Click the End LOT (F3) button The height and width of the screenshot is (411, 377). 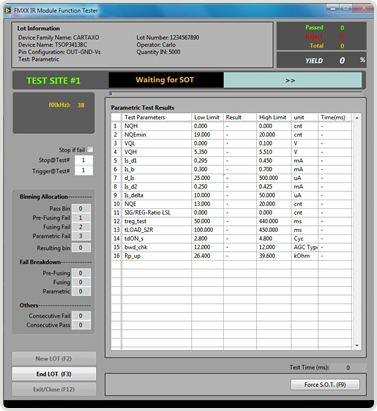click(x=54, y=374)
